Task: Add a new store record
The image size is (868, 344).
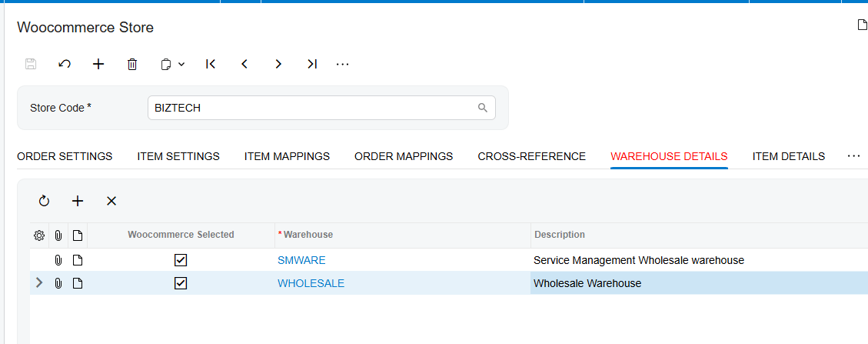Action: [98, 64]
